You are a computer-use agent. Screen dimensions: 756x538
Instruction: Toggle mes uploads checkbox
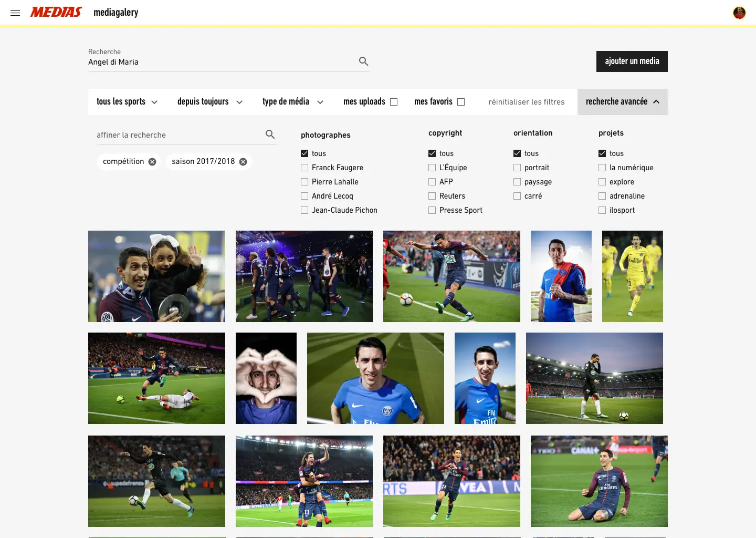point(394,102)
